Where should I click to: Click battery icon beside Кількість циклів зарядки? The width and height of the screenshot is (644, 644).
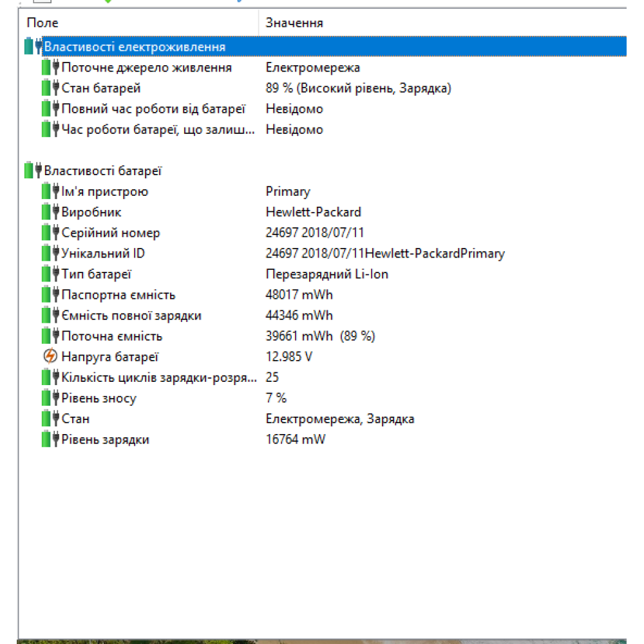click(x=50, y=377)
